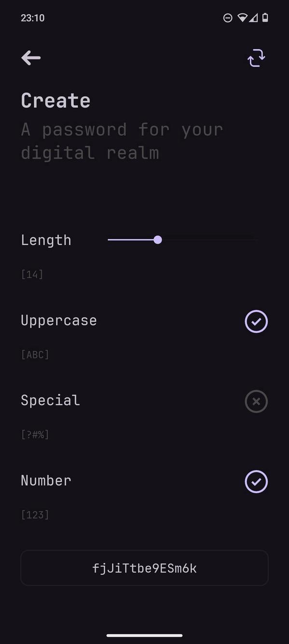The height and width of the screenshot is (644, 289).
Task: Tap the do-not-disturb status icon
Action: click(227, 18)
